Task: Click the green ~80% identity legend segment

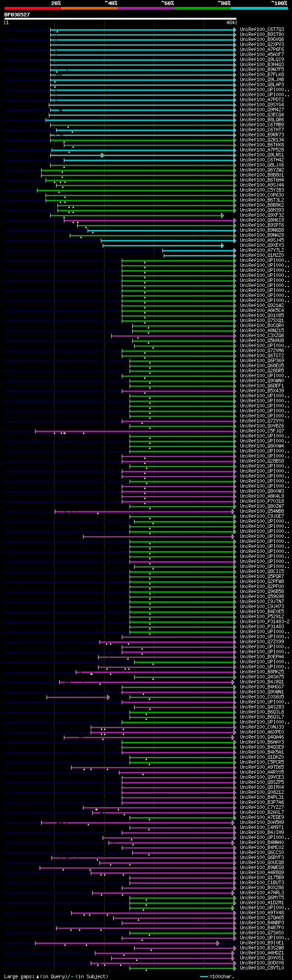Action: (x=203, y=8)
